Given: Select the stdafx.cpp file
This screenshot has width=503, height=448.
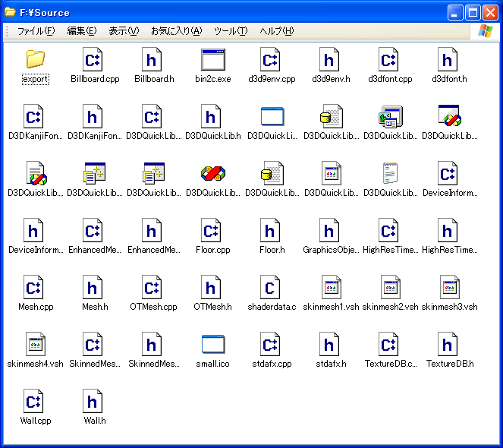Looking at the screenshot, I should coord(271,345).
